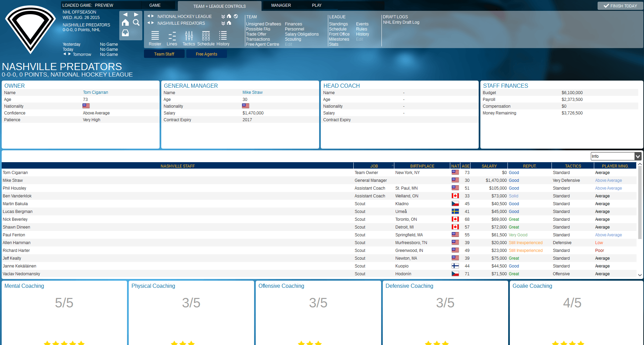Sort staff list by Salary column

click(489, 166)
